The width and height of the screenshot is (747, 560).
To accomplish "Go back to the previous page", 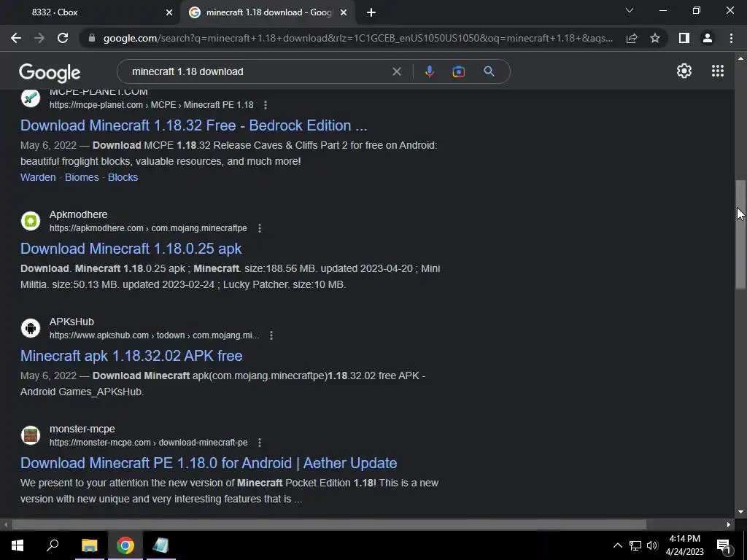I will (16, 38).
